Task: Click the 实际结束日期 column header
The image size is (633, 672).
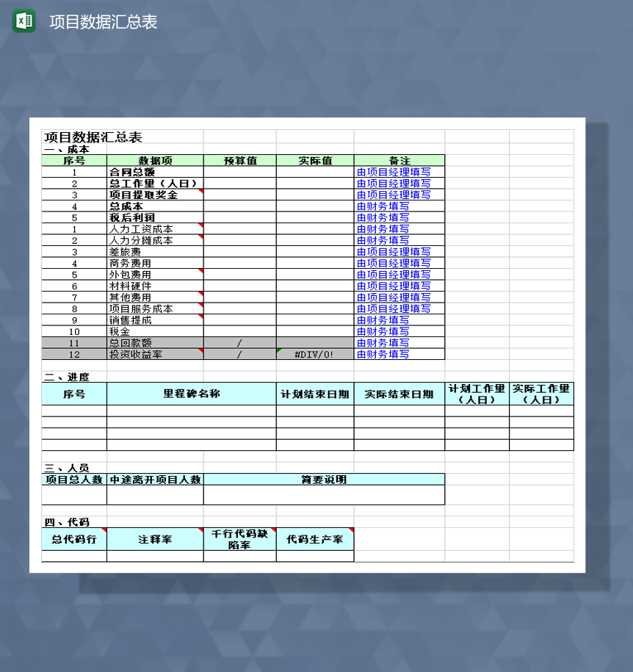Action: coord(397,394)
